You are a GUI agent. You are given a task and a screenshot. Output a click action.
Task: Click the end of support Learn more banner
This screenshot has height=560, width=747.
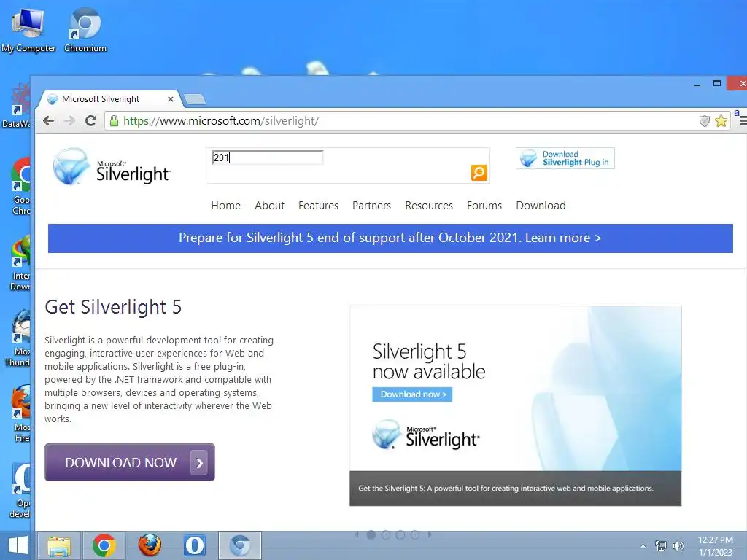pos(390,238)
